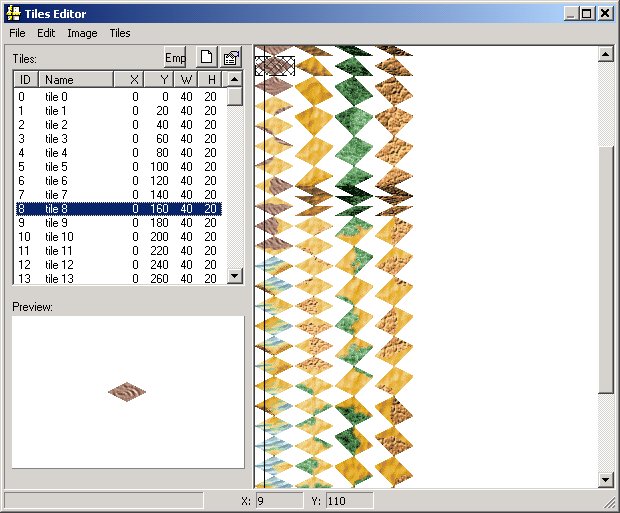This screenshot has width=620, height=513.
Task: Click the Tiles Editor title bar app icon
Action: (x=13, y=13)
